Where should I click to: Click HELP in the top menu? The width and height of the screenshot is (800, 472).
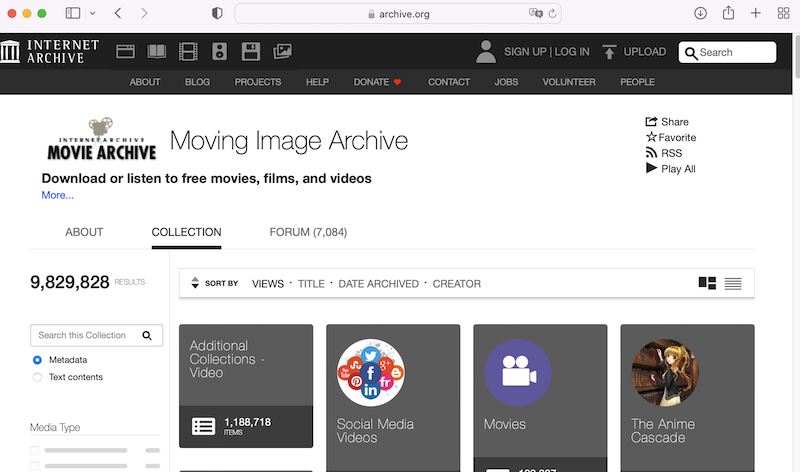(x=317, y=82)
